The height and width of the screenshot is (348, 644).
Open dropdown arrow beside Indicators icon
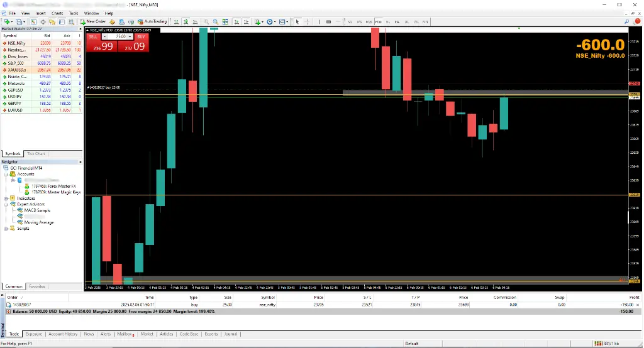pyautogui.click(x=262, y=21)
